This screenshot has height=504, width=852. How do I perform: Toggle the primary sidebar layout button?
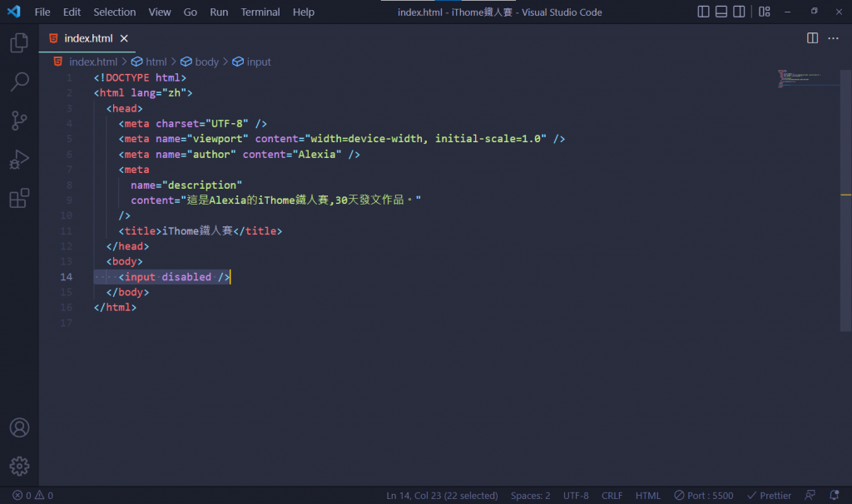[x=703, y=12]
